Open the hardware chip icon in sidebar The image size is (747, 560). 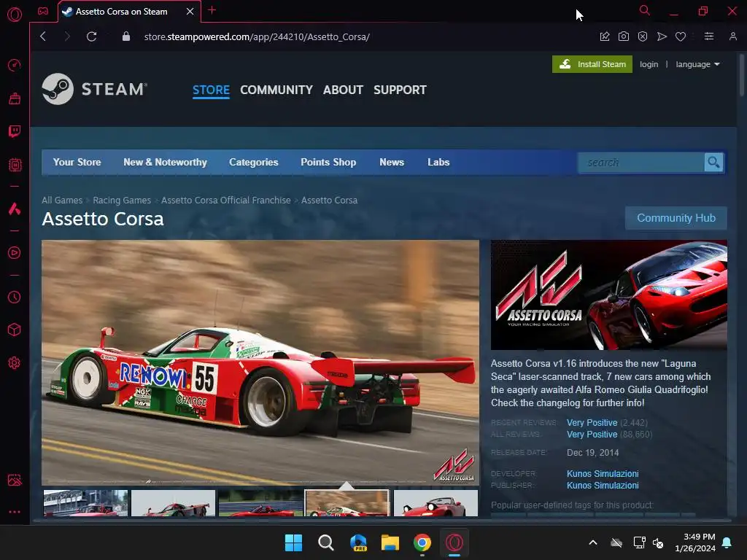click(x=15, y=165)
